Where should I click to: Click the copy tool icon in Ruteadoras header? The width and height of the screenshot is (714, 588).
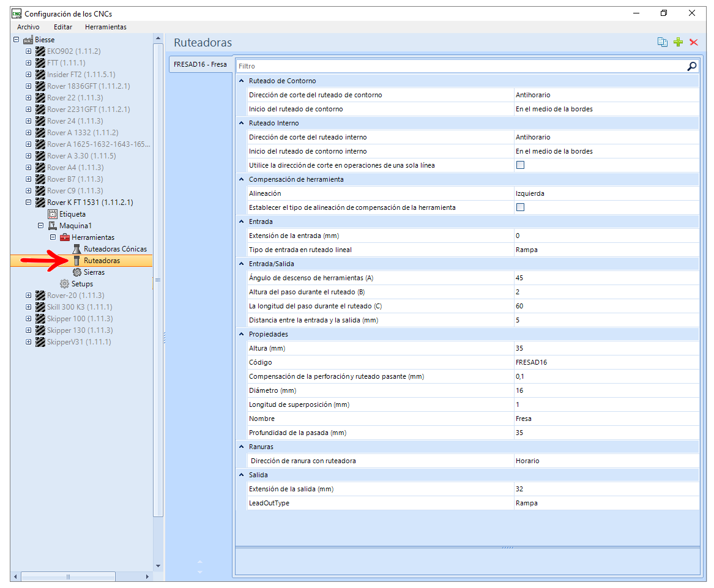click(x=663, y=42)
